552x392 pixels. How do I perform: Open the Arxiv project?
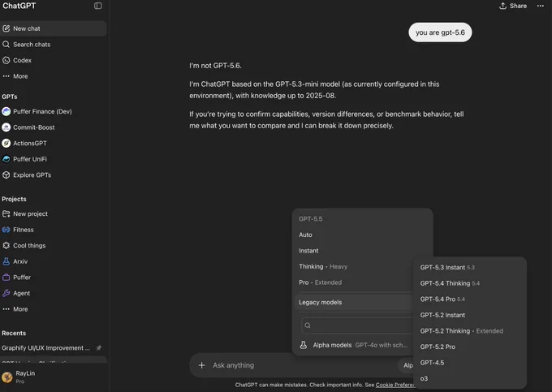point(53,261)
